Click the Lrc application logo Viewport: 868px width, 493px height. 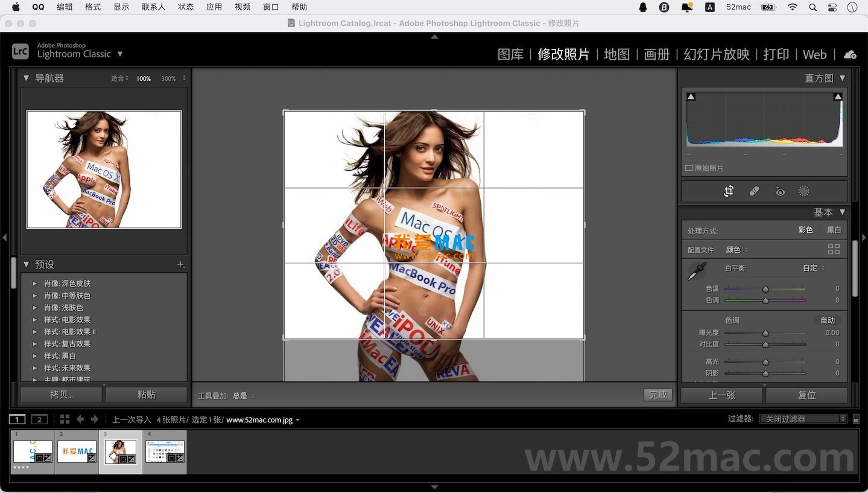[x=21, y=51]
